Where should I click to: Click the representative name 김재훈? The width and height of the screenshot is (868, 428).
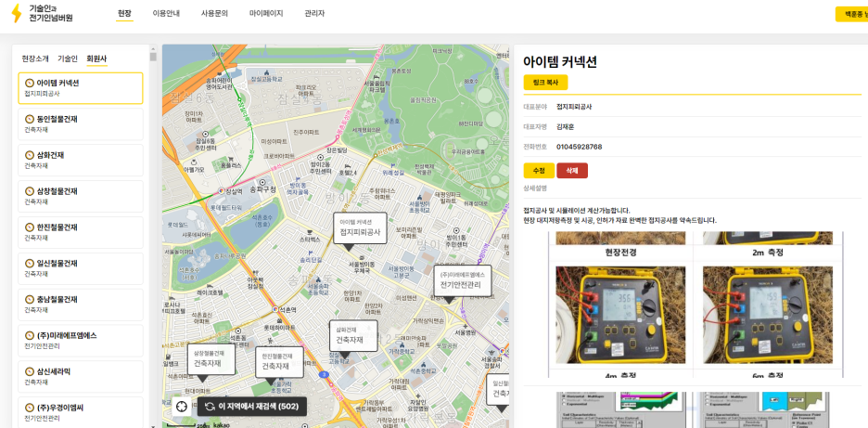[x=565, y=127]
